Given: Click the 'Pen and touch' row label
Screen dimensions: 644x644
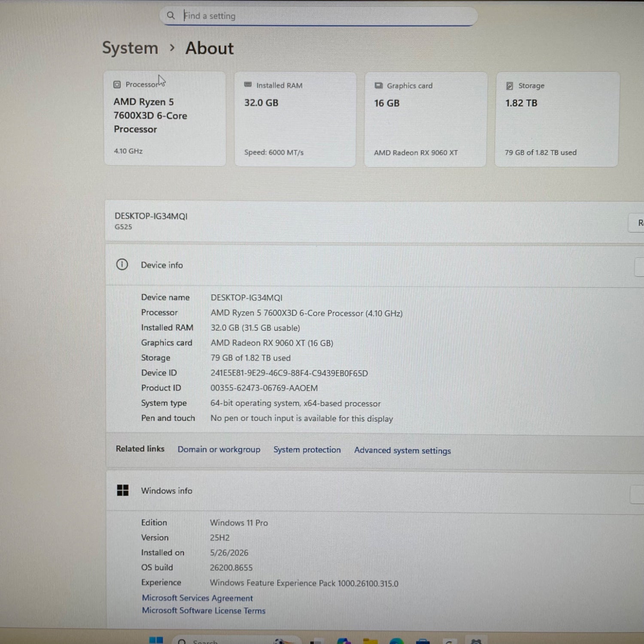Looking at the screenshot, I should click(168, 418).
